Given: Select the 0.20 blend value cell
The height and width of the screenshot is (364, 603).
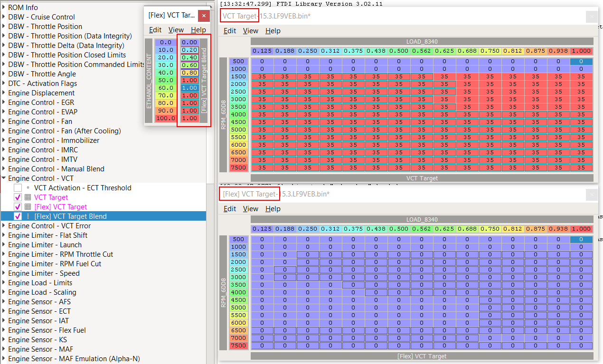Looking at the screenshot, I should pos(189,50).
